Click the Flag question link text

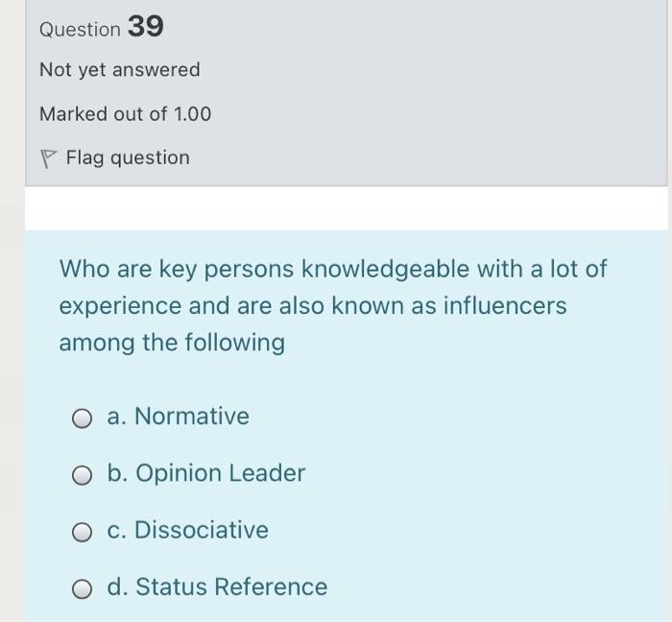coord(128,157)
